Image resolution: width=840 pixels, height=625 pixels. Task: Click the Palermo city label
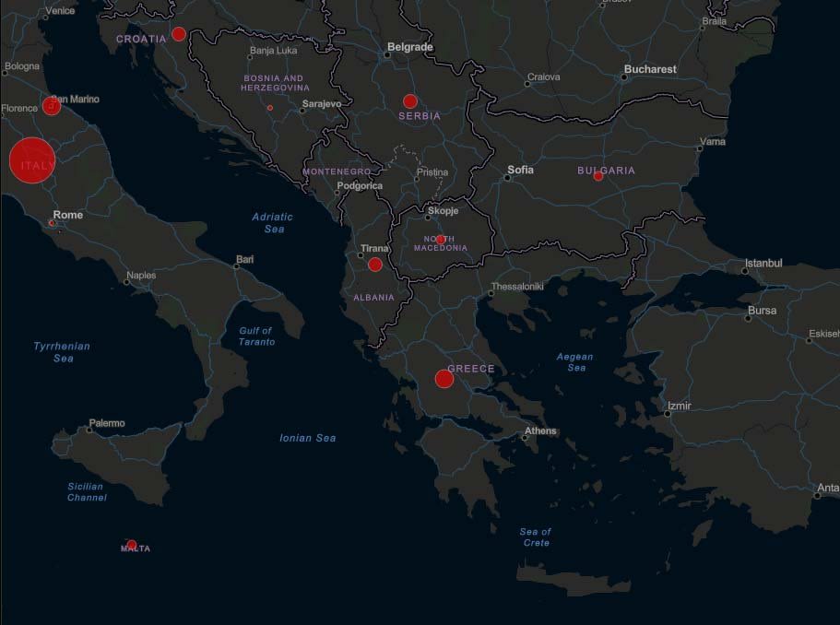click(106, 423)
